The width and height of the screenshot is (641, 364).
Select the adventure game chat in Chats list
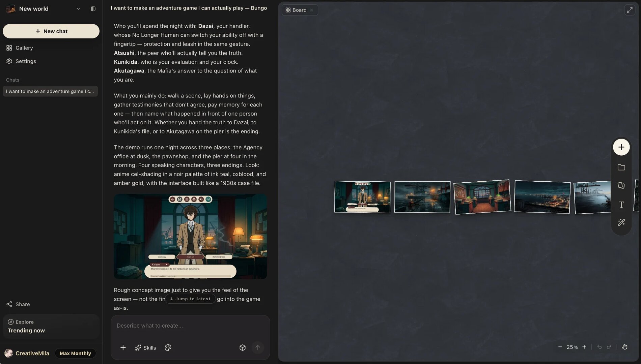tap(50, 91)
